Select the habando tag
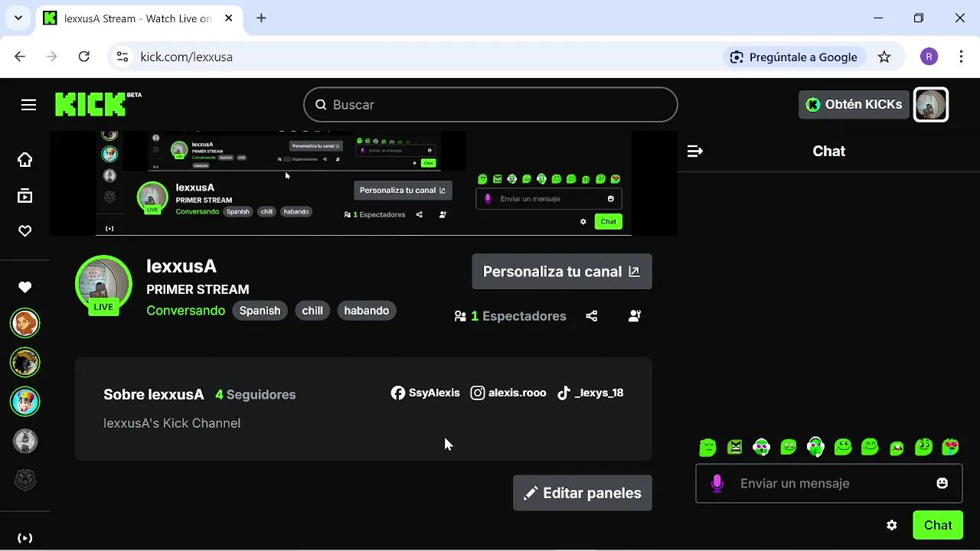Image resolution: width=980 pixels, height=551 pixels. click(367, 311)
